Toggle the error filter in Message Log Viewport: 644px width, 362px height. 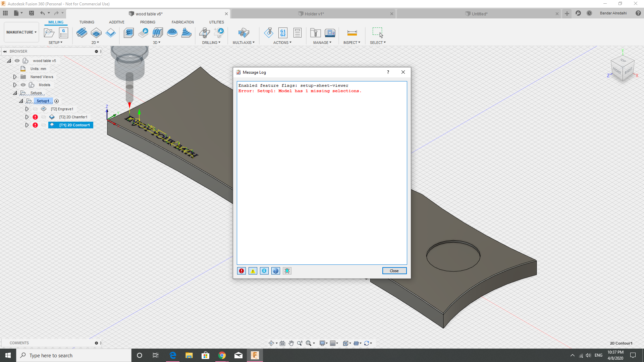[241, 270]
